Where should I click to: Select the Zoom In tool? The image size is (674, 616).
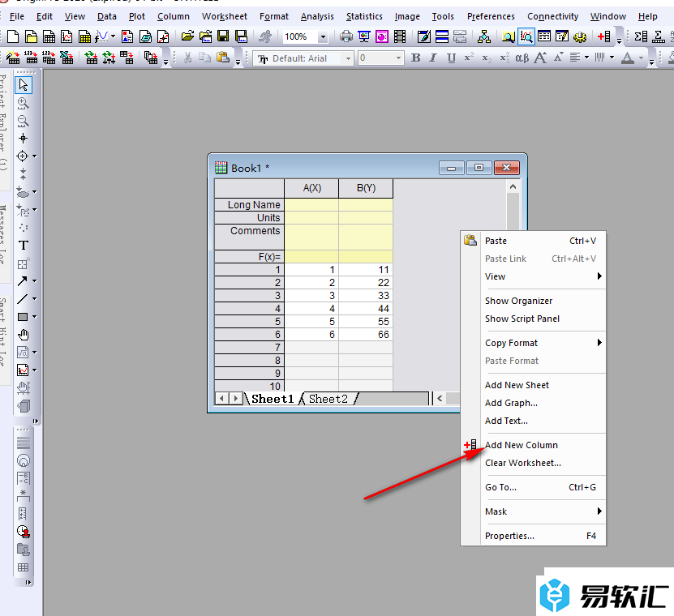24,103
